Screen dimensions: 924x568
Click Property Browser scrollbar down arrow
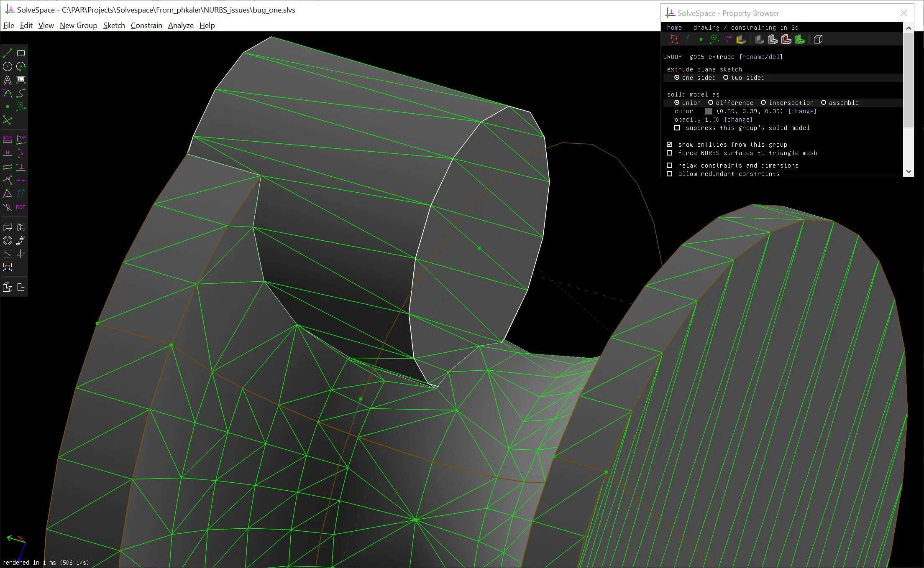click(x=908, y=171)
